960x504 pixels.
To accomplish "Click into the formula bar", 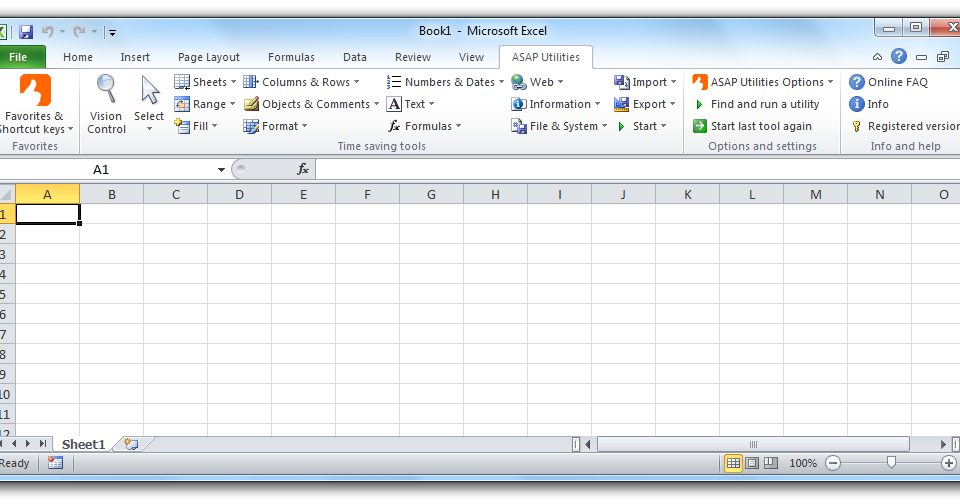I will click(x=637, y=170).
